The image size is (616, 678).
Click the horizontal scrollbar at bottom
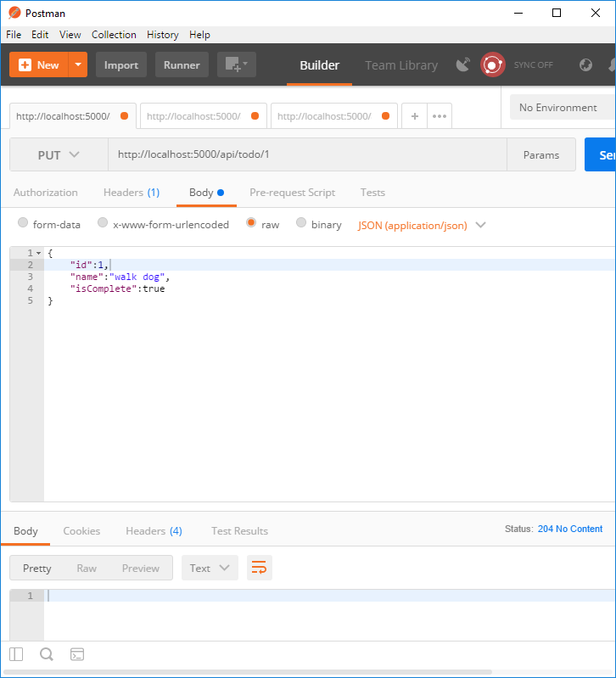coord(247,672)
